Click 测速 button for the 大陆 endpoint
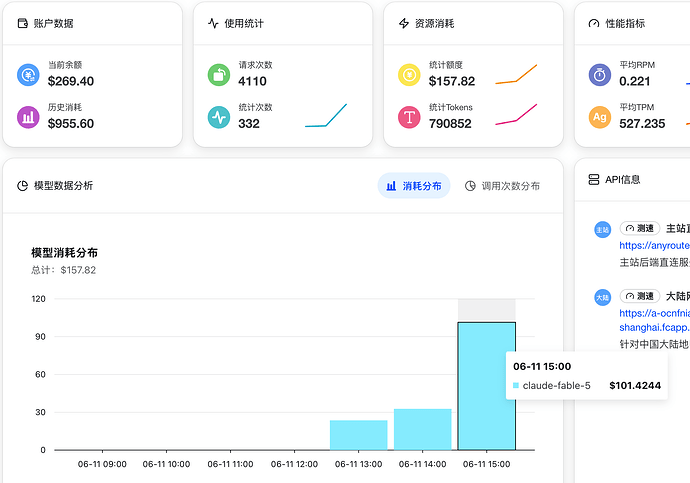 click(x=640, y=296)
